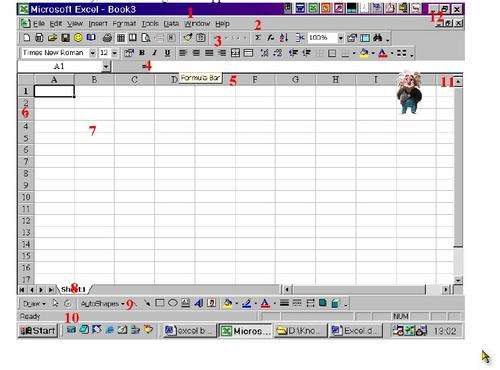This screenshot has width=500, height=370.
Task: Select the Oval drawing tool
Action: pyautogui.click(x=173, y=303)
